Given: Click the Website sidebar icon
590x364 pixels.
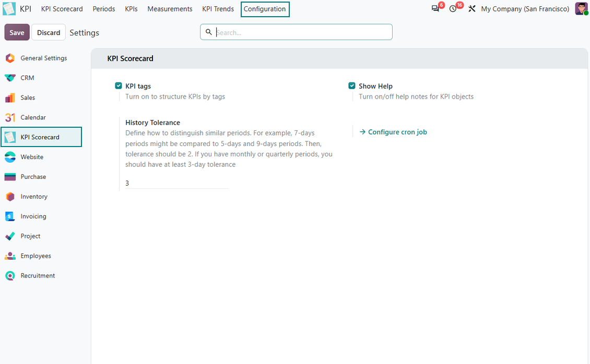Looking at the screenshot, I should [10, 157].
